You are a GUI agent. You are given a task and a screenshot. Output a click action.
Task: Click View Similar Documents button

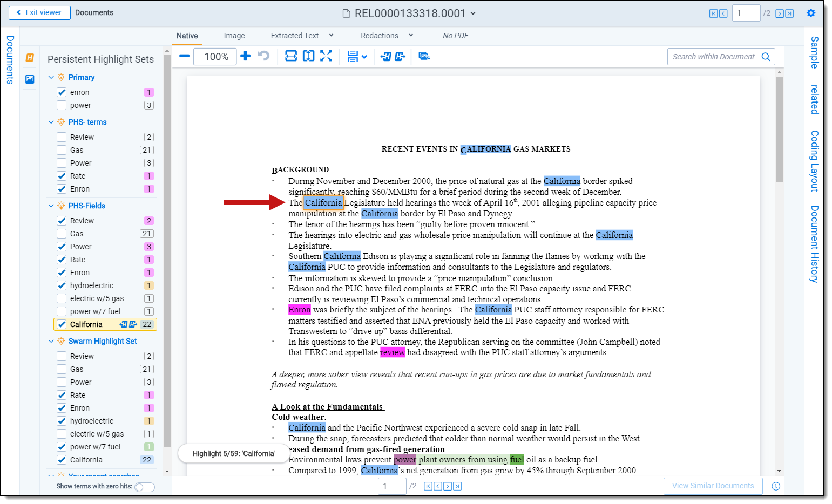tap(713, 486)
